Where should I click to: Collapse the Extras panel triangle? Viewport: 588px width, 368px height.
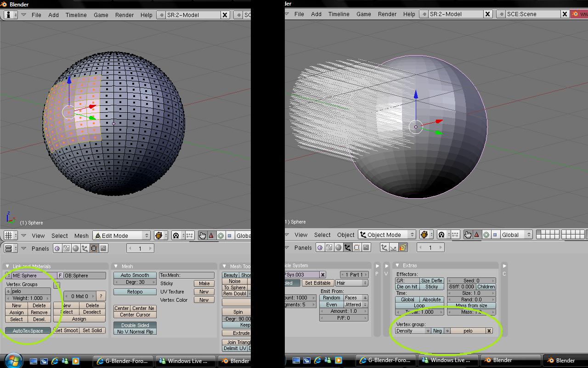[397, 265]
